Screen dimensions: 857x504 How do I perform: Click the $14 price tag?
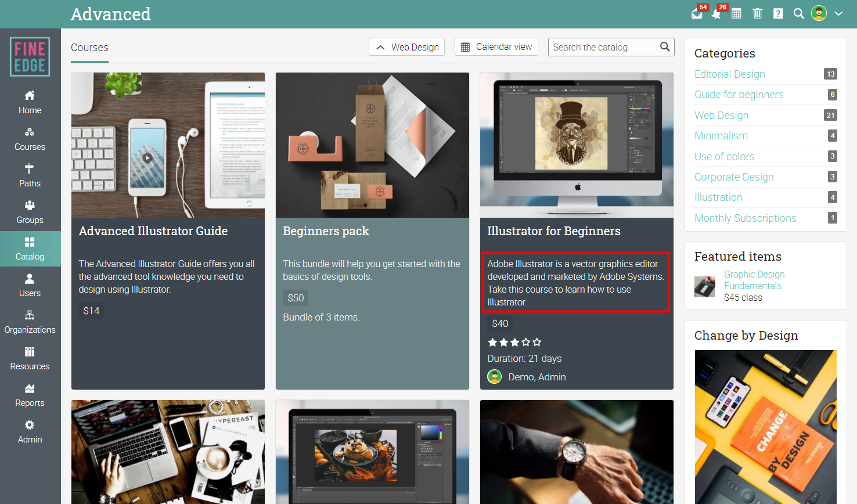(x=91, y=311)
